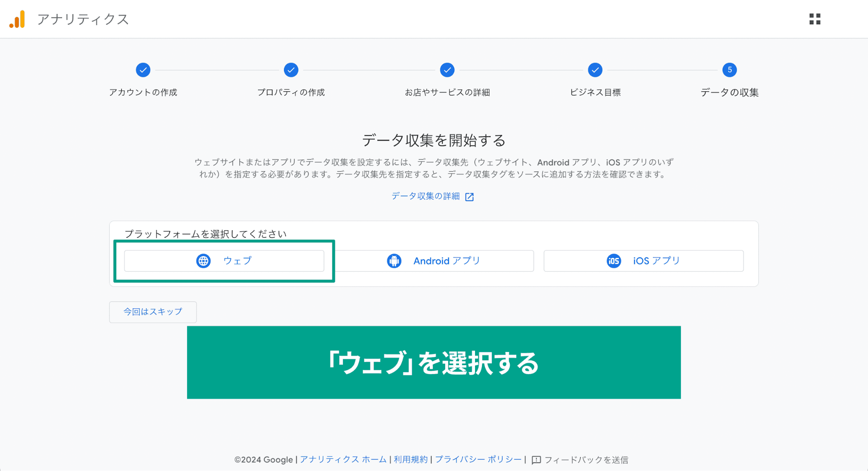Click the external link icon beside データ収集の詳細
The width and height of the screenshot is (868, 471).
click(469, 197)
